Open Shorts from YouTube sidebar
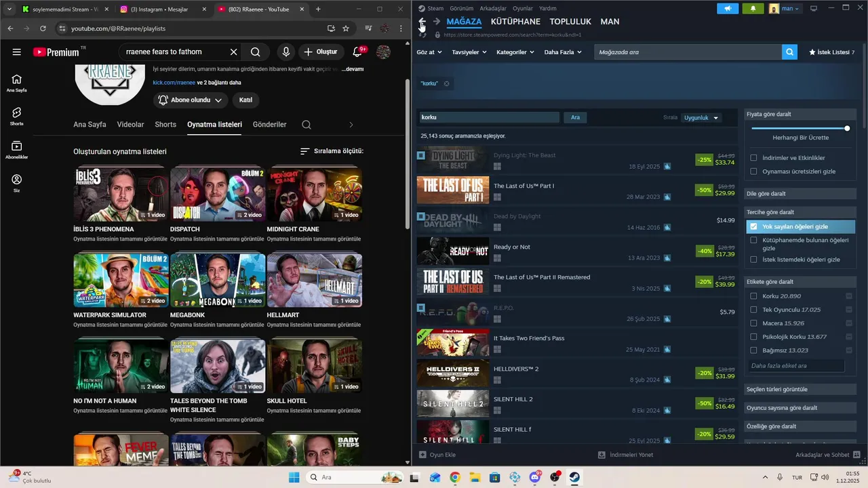This screenshot has width=868, height=488. 17,116
